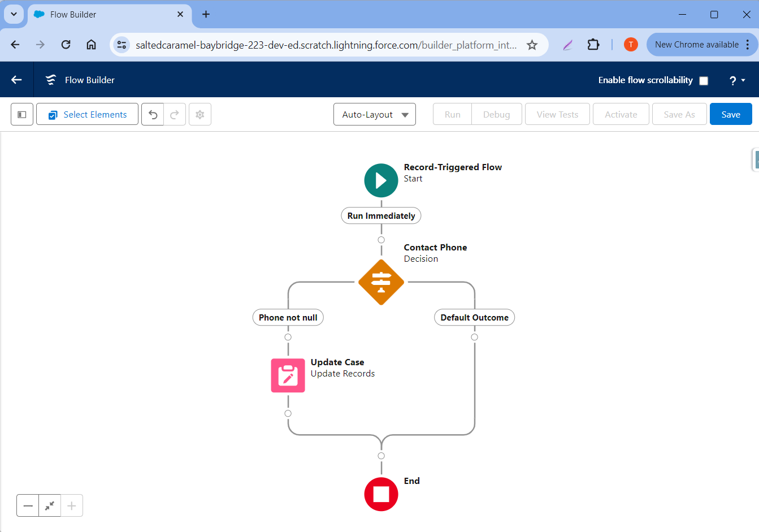The image size is (759, 532).
Task: Open the Auto-Layout dropdown
Action: (x=375, y=114)
